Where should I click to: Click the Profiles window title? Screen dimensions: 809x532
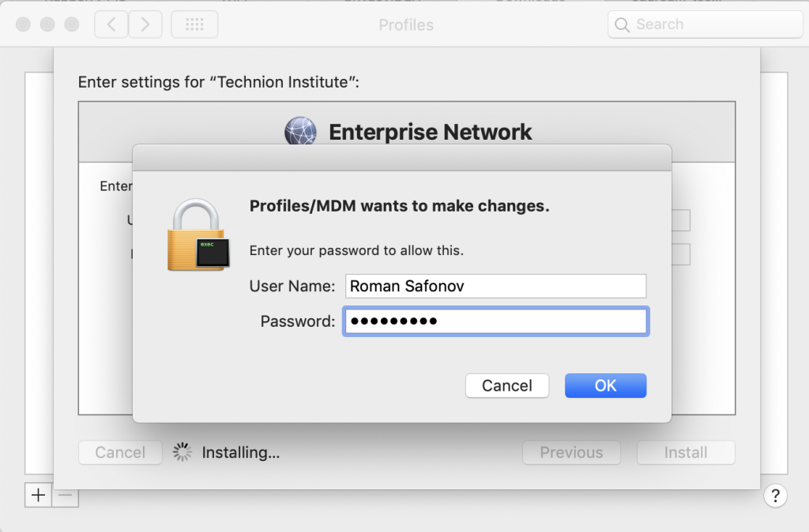[406, 24]
